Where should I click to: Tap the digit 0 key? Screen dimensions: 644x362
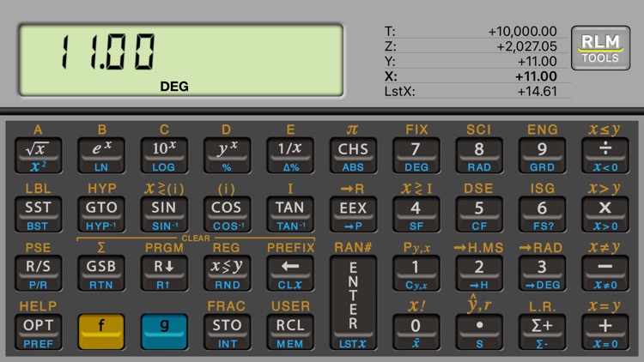coord(416,332)
